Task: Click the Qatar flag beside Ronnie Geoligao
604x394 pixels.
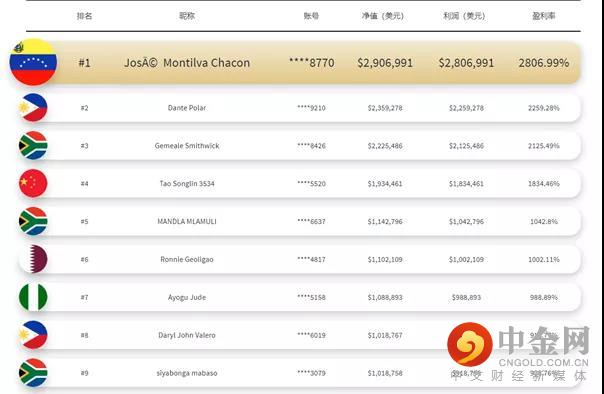Action: coord(33,259)
